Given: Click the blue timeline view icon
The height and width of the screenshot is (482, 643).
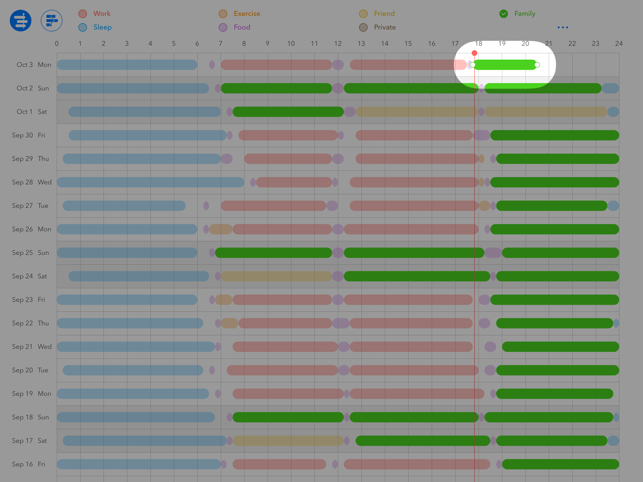Looking at the screenshot, I should pyautogui.click(x=20, y=20).
